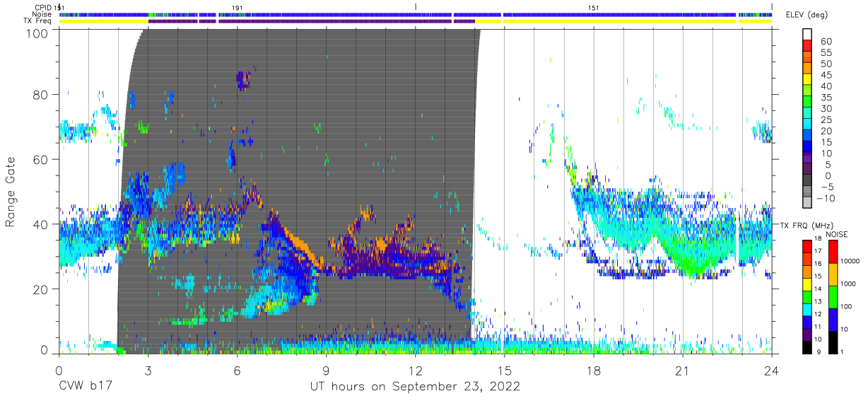Image resolution: width=868 pixels, height=401 pixels.
Task: Click the '60' tick on the Range Gate axis
Action: pos(41,160)
